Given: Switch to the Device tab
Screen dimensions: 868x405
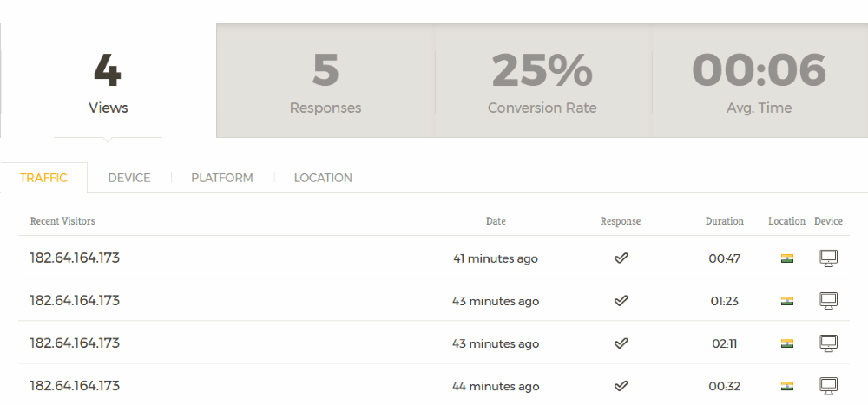Looking at the screenshot, I should tap(129, 178).
